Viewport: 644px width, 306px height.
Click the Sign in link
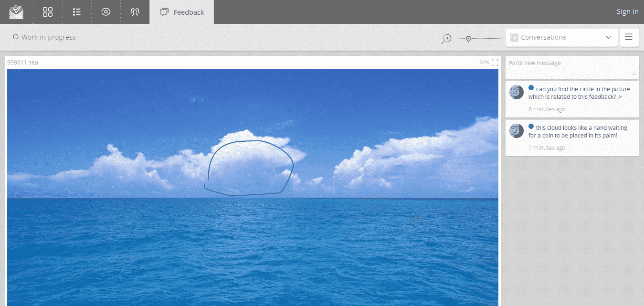point(627,12)
